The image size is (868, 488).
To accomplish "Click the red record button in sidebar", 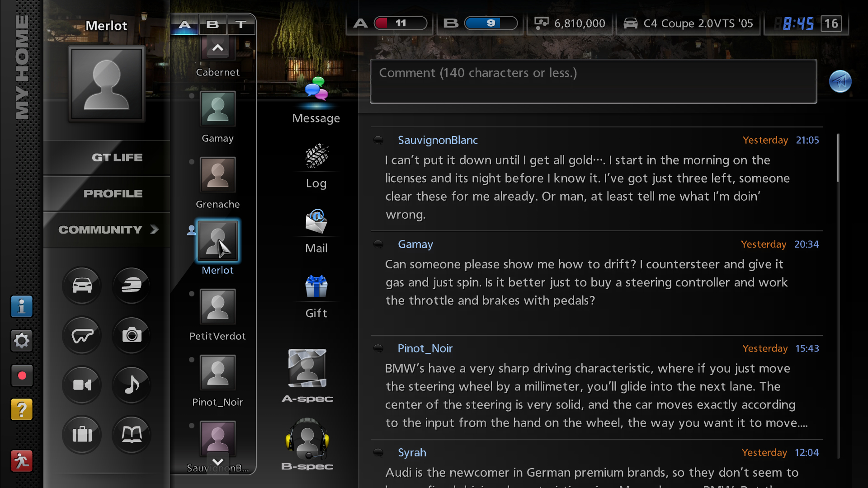I will coord(22,375).
